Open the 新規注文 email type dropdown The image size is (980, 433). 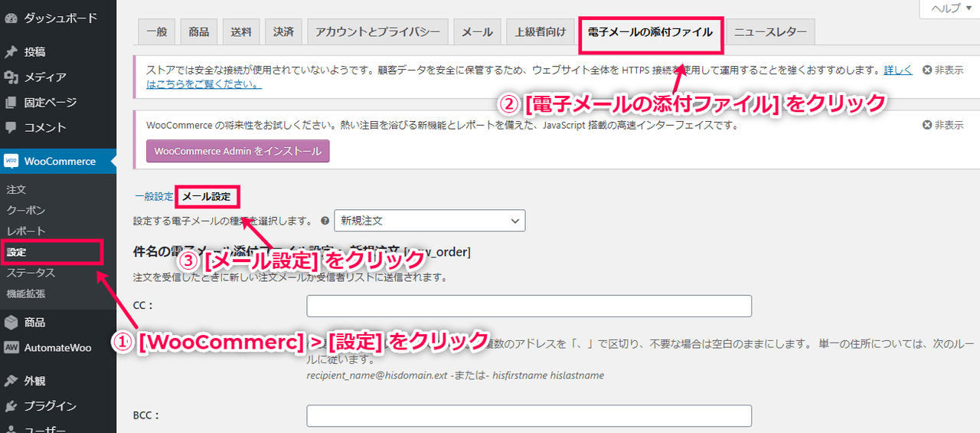[x=430, y=221]
